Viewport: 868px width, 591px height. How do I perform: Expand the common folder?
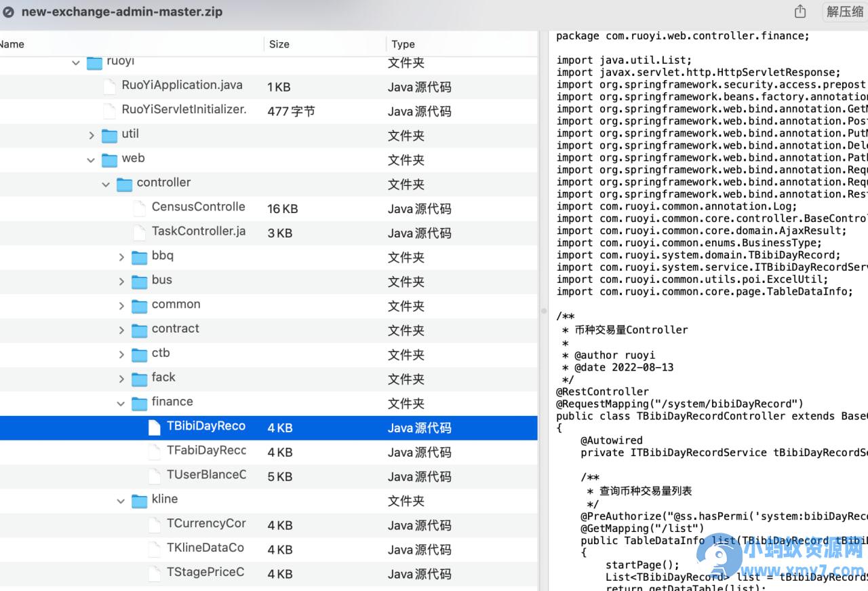tap(121, 306)
